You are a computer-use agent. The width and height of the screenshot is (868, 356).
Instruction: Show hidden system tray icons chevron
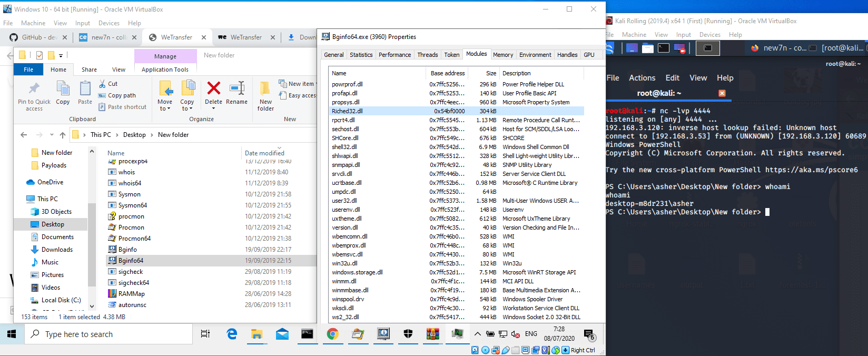(x=477, y=334)
